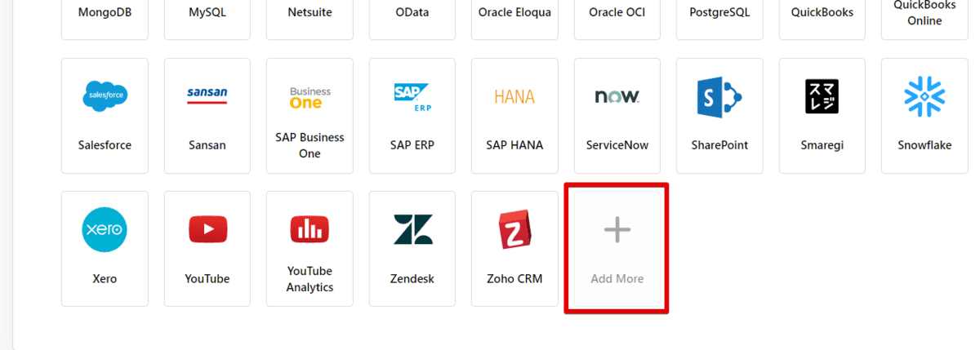Choose the ServiceNow logo tile
The height and width of the screenshot is (350, 980).
point(617,97)
